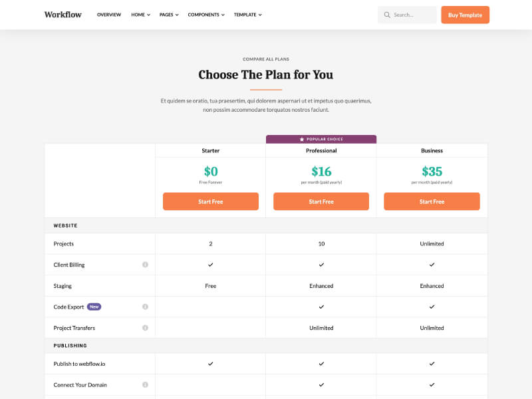Screen dimensions: 532x399
Task: Expand the Components dropdown menu
Action: tap(206, 15)
